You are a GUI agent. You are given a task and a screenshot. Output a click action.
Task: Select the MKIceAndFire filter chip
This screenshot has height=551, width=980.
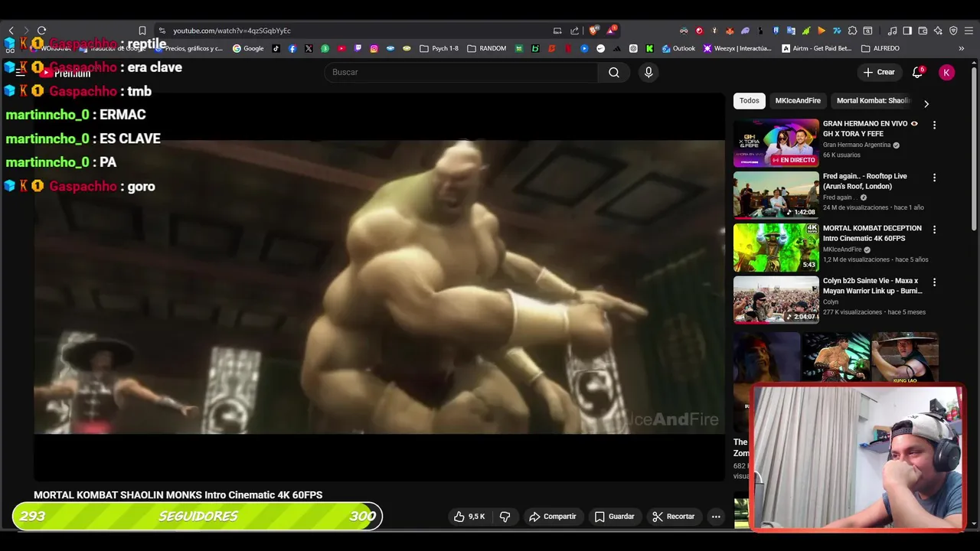pyautogui.click(x=798, y=100)
